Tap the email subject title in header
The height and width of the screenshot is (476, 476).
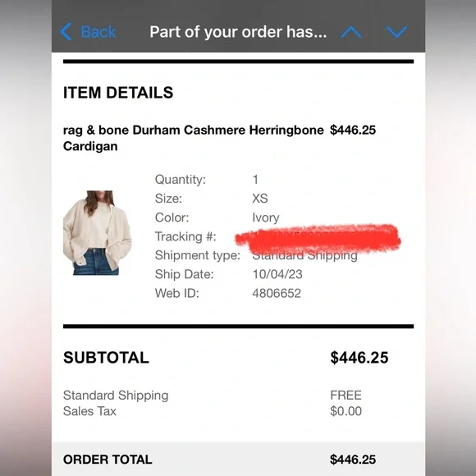coord(238,32)
